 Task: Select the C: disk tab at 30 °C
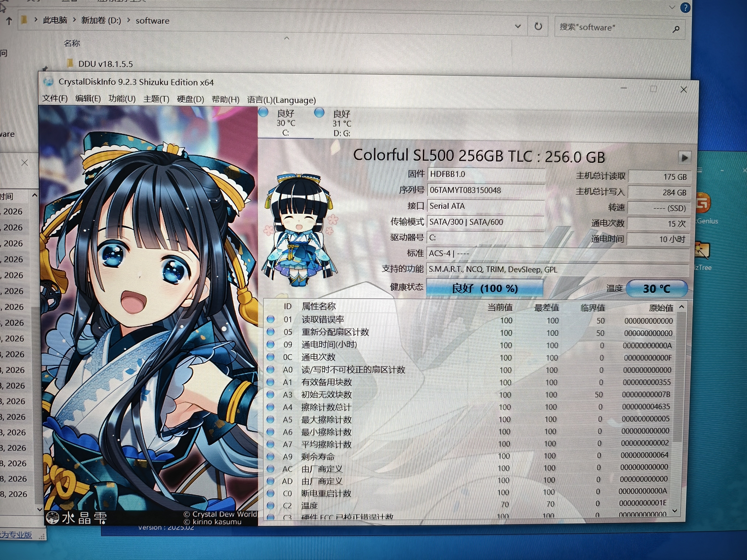pos(286,123)
